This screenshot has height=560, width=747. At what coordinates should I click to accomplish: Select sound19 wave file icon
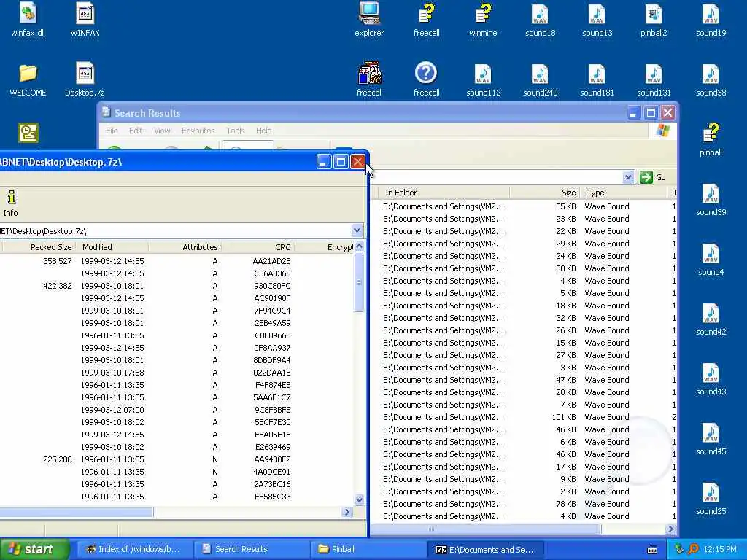pyautogui.click(x=711, y=20)
